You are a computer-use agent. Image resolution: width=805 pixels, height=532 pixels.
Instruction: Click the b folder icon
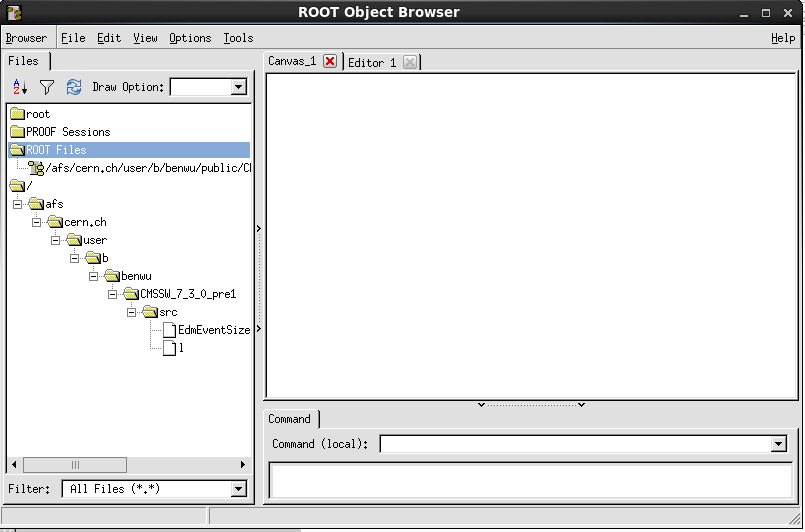(x=93, y=258)
